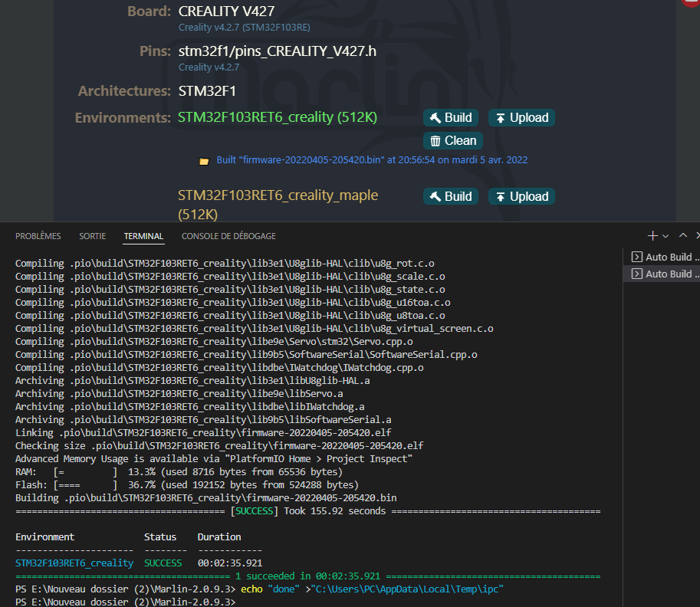Click the Flash 36.7% usage line
Screen dimensions: 700x607
[x=187, y=484]
